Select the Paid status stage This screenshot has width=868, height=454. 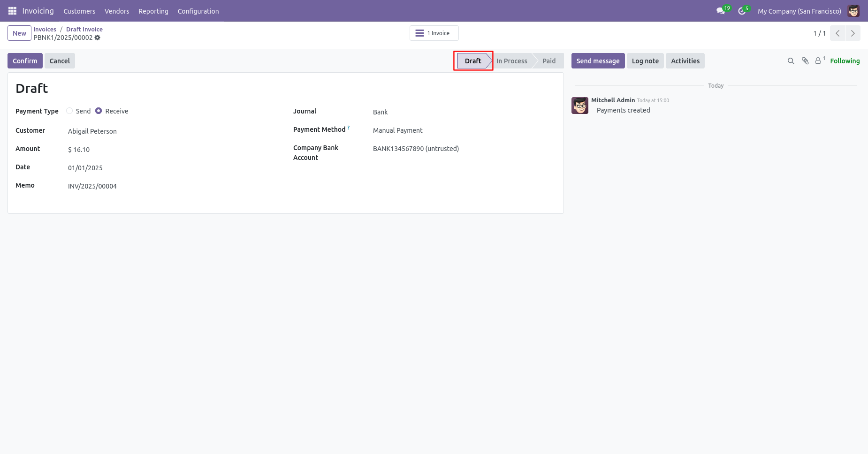[x=549, y=61]
